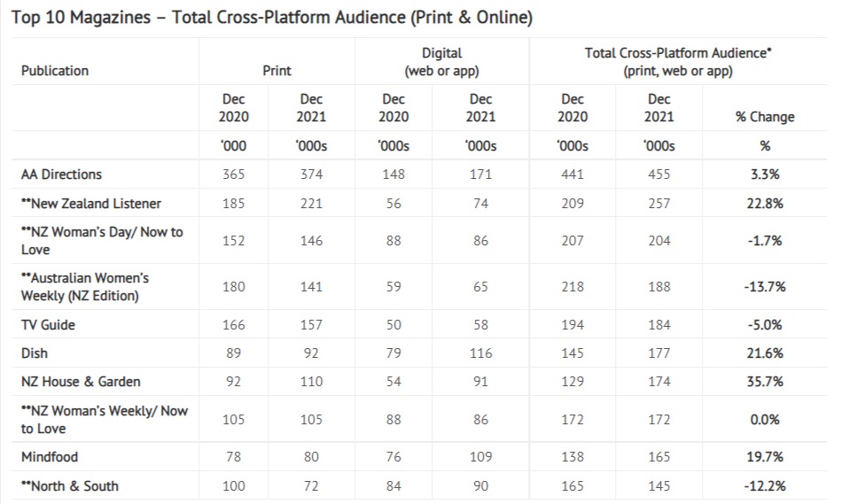Screen dimensions: 841x504
Task: Click TV Guide total audience '184'
Action: point(658,325)
